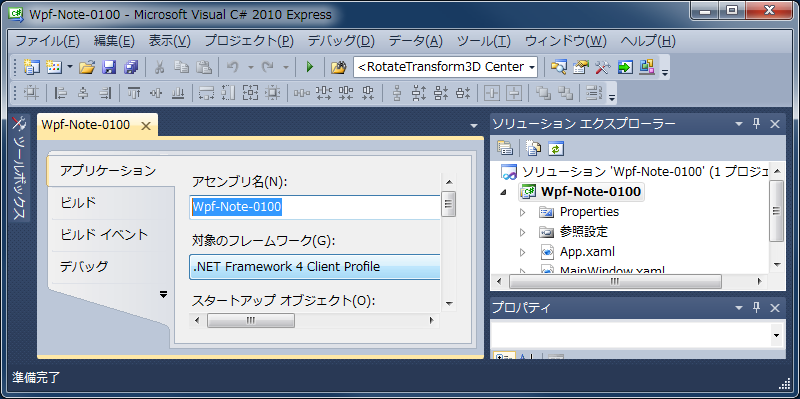Screen dimensions: 800x399
Task: Open the Toolbox hammer-and-wrench toolbar icon
Action: click(x=603, y=67)
